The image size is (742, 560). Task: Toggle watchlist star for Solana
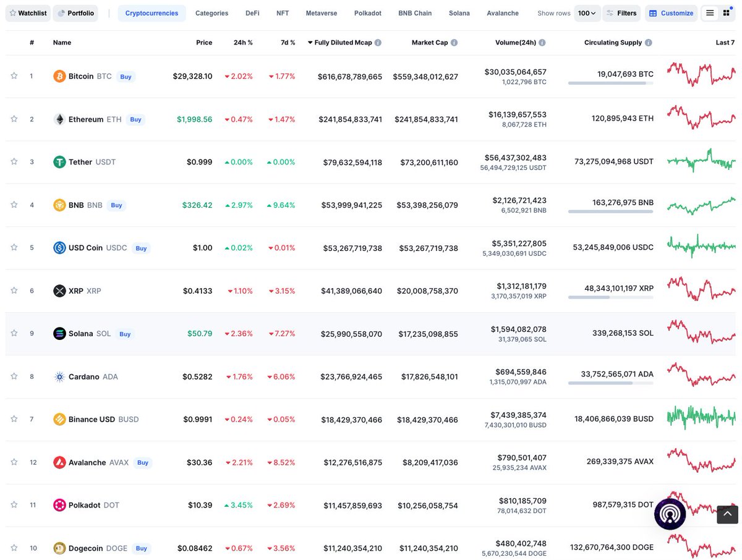[x=14, y=333]
